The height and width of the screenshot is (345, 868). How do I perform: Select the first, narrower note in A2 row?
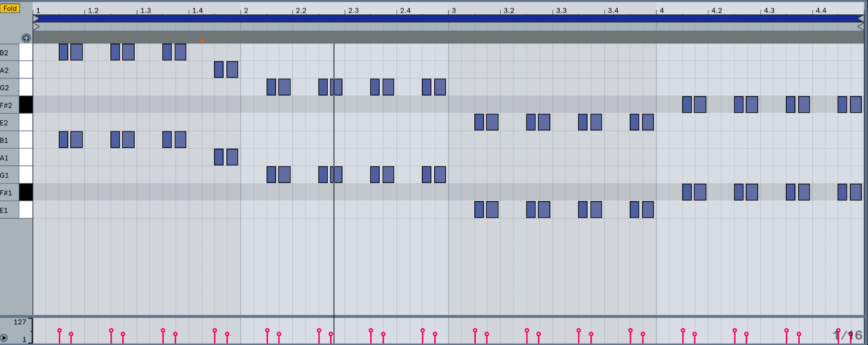[219, 70]
